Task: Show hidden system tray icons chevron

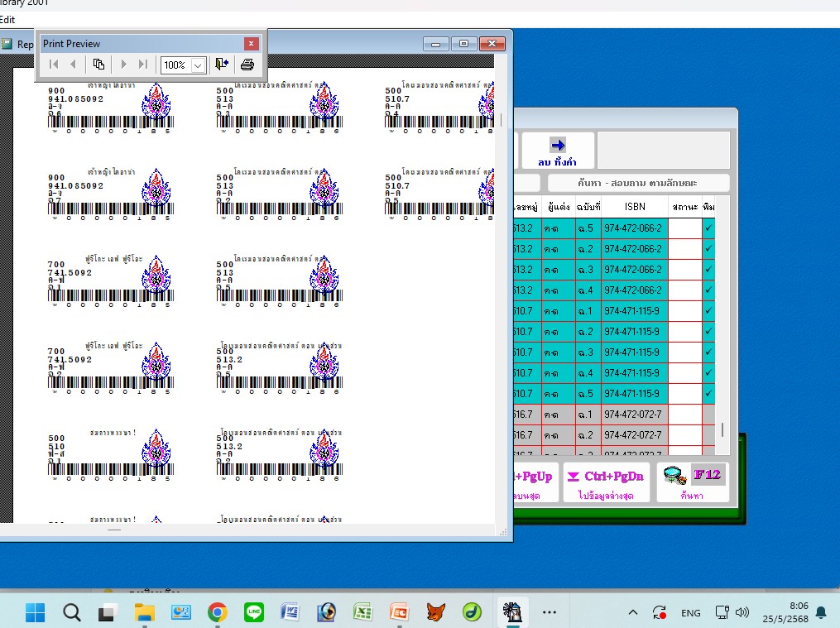Action: click(633, 612)
